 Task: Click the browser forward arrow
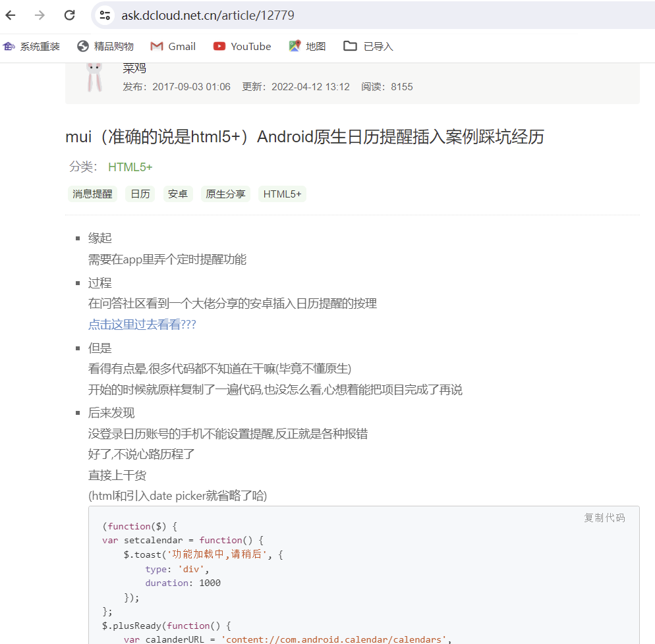(40, 14)
